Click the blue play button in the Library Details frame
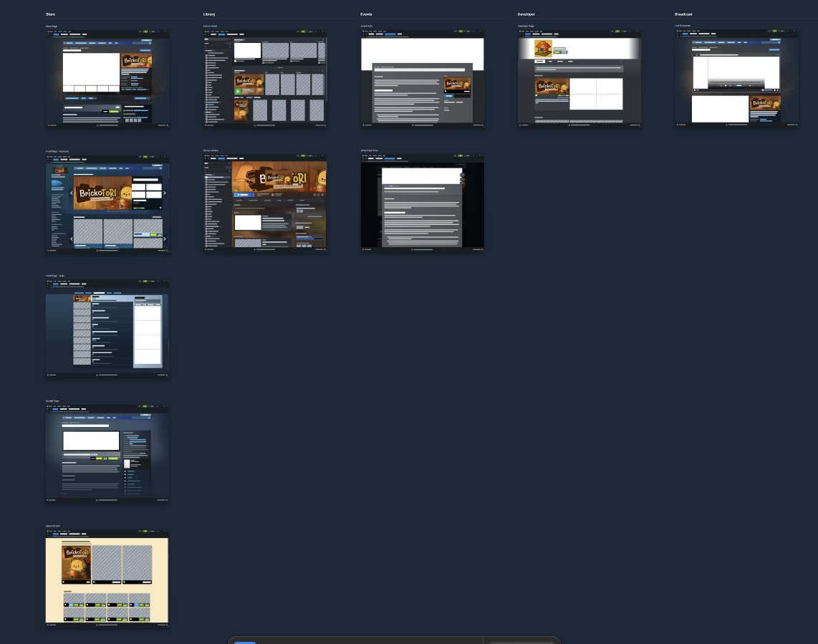Viewport: 818px width, 644px height. tap(243, 195)
